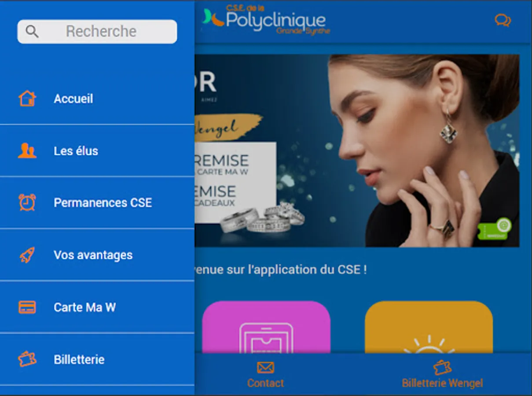This screenshot has width=532, height=396.
Task: Go to Vos avantages menu item
Action: tap(97, 255)
